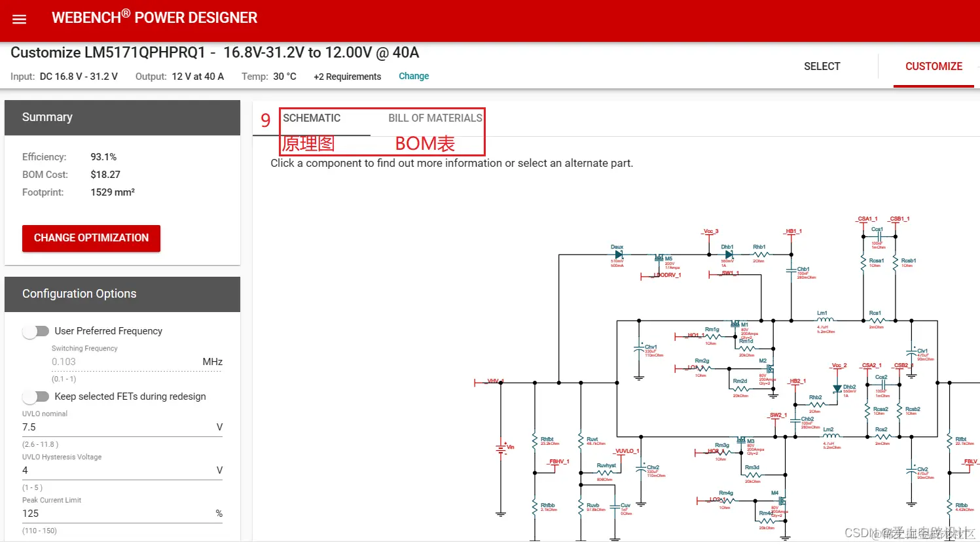Viewport: 980px width, 545px height.
Task: Click the BOM Cost value $18.27
Action: tap(105, 175)
